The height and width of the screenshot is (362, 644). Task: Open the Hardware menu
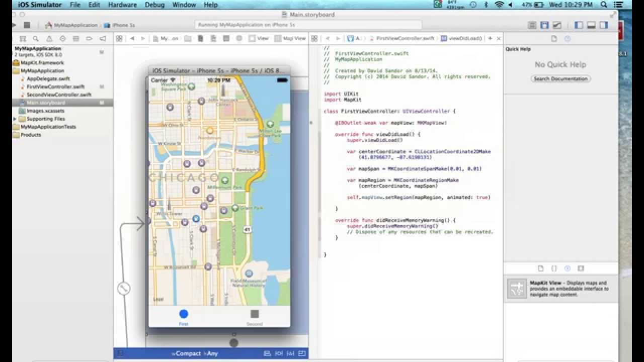point(122,5)
